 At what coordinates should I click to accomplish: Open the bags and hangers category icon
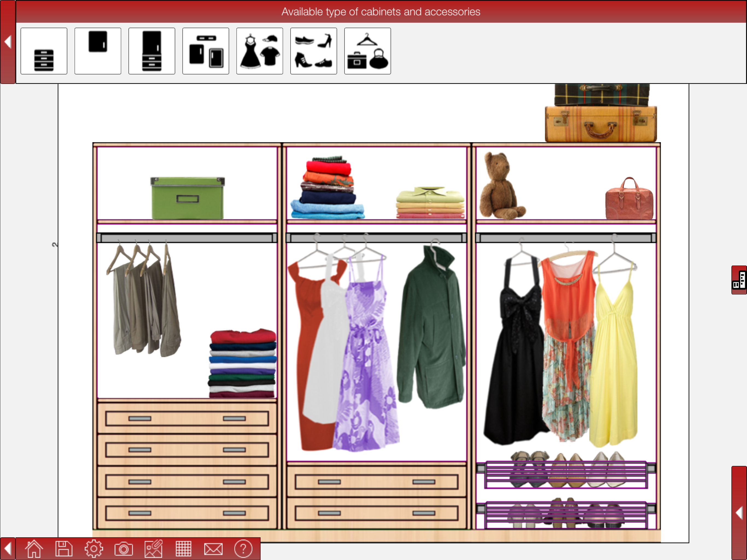367,51
